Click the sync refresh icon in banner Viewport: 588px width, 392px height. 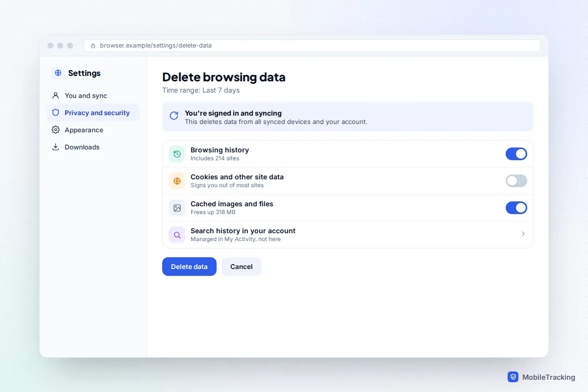point(174,116)
